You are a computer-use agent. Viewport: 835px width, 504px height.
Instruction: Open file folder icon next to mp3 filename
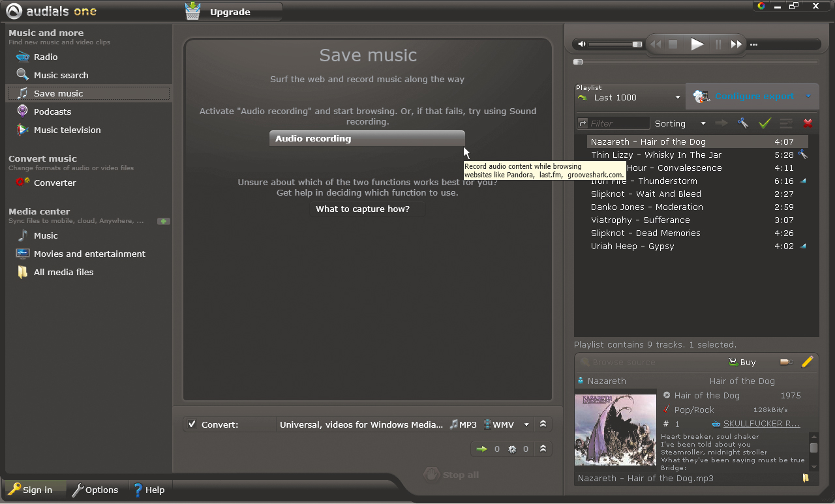click(806, 478)
